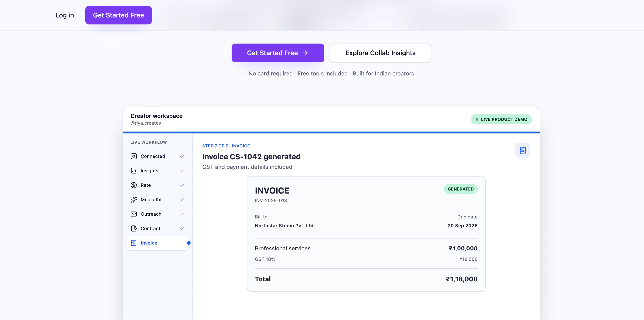Screen dimensions: 644x320
Task: Go to the Outreach workflow step
Action: tap(158, 214)
